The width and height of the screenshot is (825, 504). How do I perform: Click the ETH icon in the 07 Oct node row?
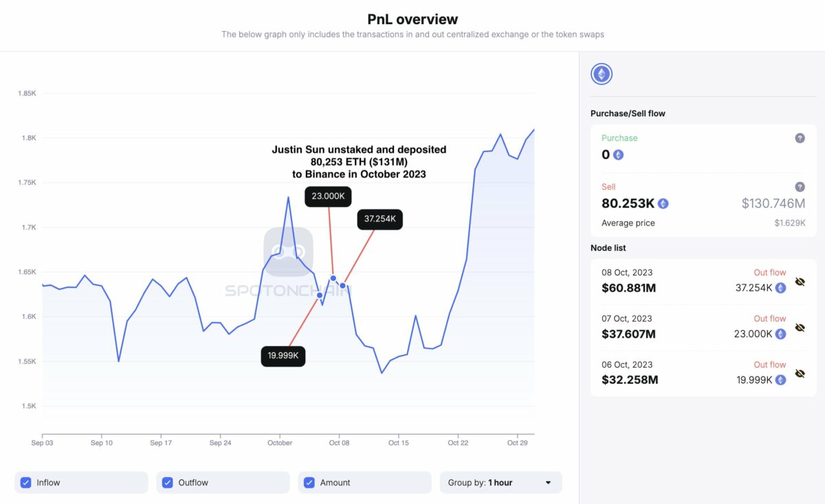tap(780, 333)
